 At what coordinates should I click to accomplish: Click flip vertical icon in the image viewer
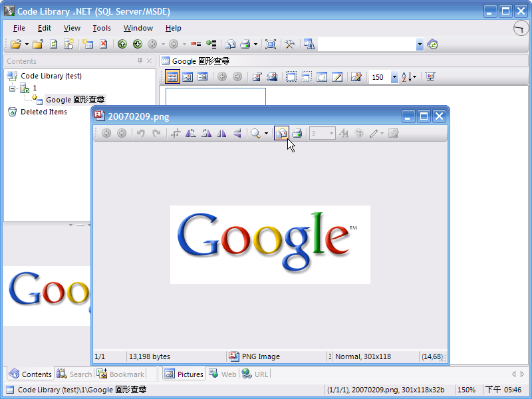tap(237, 134)
